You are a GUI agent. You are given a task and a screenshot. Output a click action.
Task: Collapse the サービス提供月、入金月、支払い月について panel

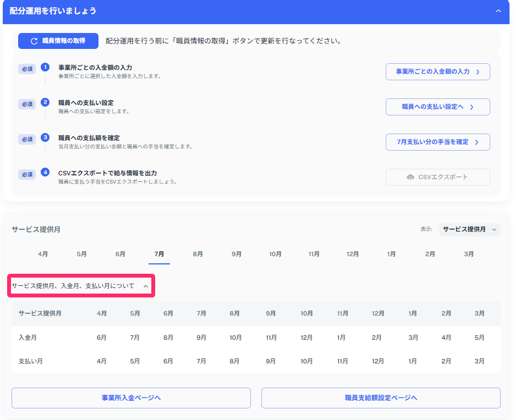tap(145, 287)
